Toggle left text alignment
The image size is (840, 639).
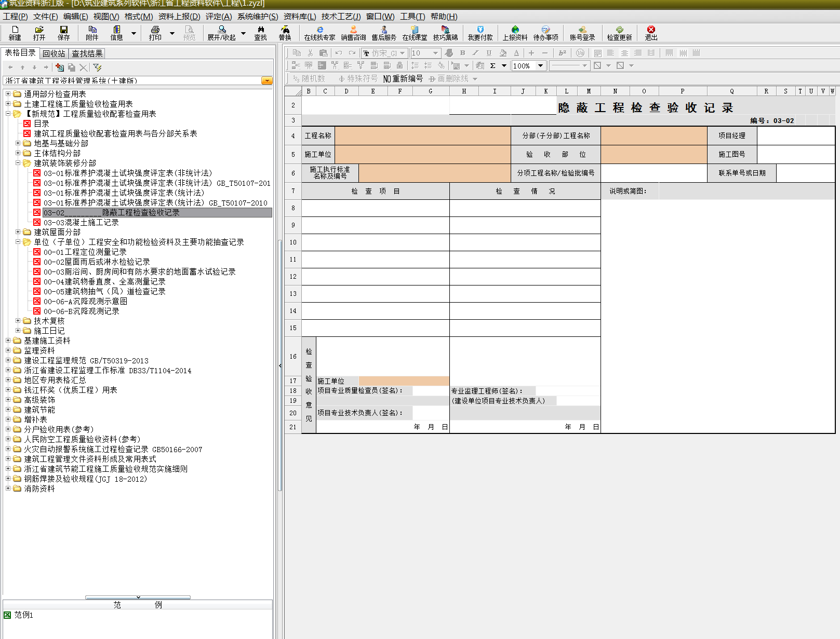click(611, 53)
